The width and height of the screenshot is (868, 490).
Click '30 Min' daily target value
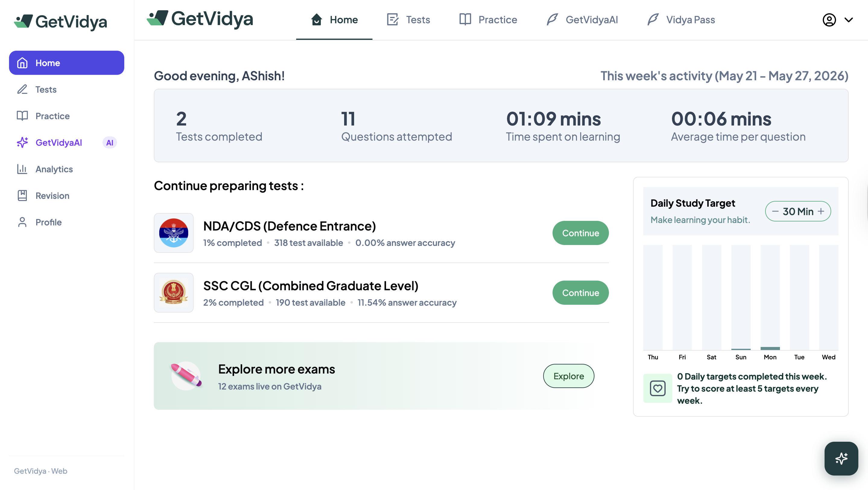pyautogui.click(x=798, y=211)
